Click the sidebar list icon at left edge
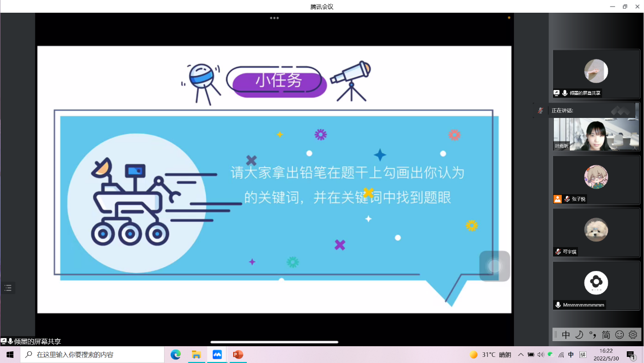Viewport: 644px width, 363px height. 8,288
